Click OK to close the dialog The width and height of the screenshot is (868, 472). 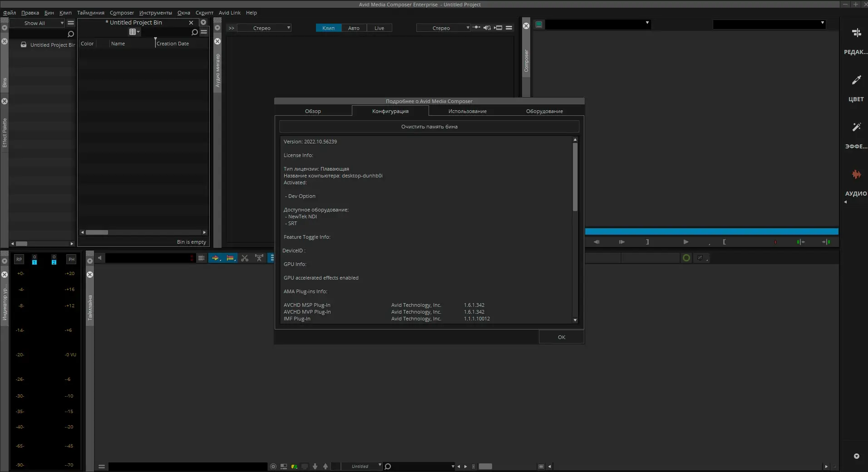tap(561, 337)
